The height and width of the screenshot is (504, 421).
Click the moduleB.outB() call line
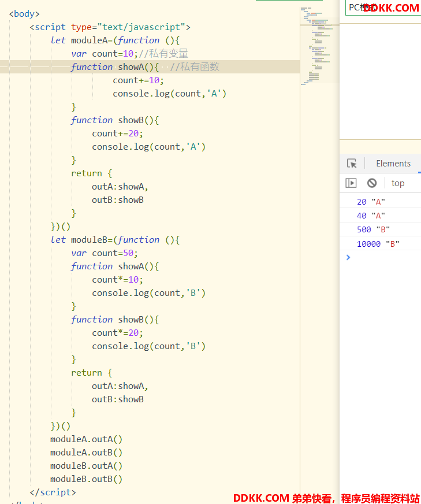(x=87, y=479)
